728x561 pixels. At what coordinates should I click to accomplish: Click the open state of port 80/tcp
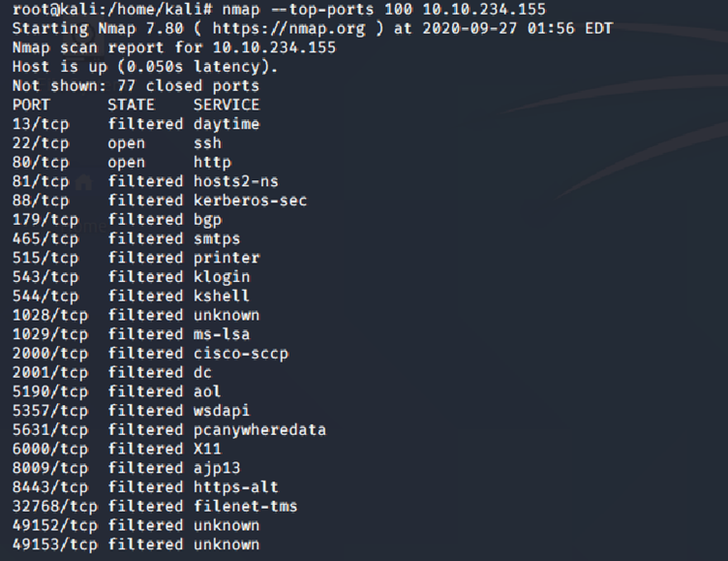127,162
